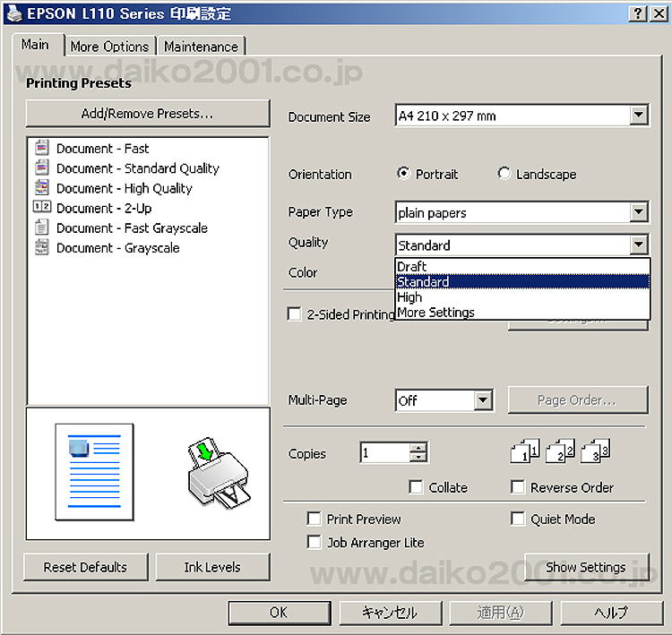The image size is (672, 635).
Task: Switch to the More Options tab
Action: coord(109,47)
